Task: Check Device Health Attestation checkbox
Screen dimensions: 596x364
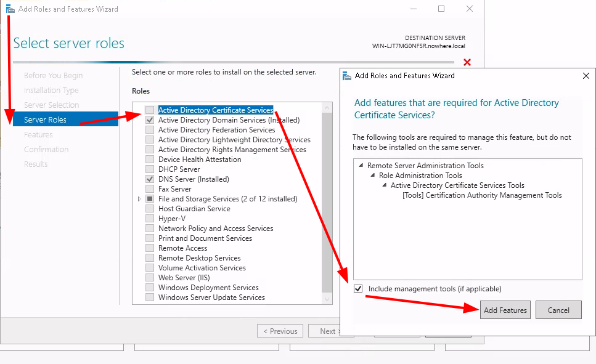Action: coord(150,160)
